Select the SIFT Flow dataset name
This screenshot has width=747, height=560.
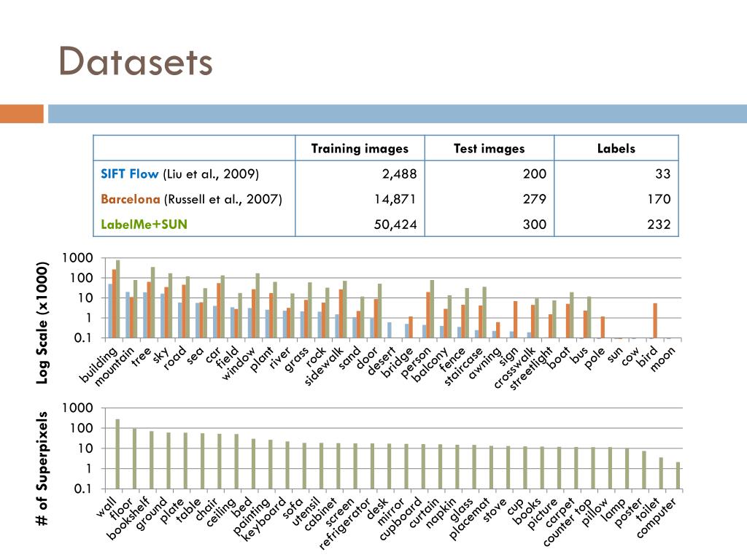(129, 174)
